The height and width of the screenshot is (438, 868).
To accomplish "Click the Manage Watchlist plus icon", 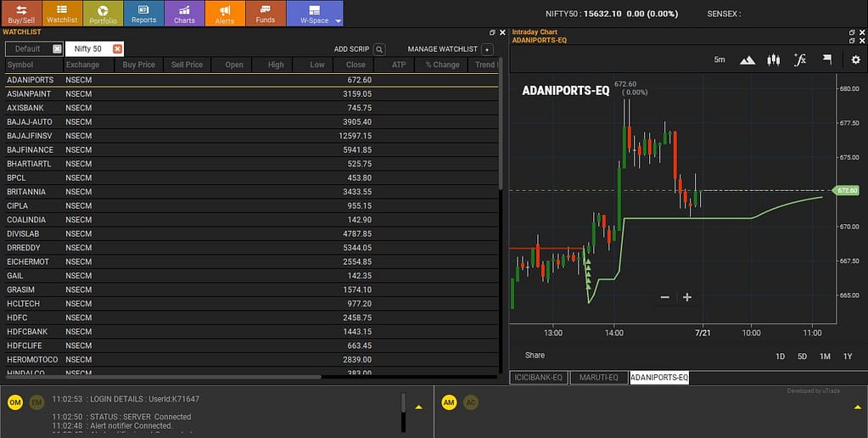I will coord(487,49).
